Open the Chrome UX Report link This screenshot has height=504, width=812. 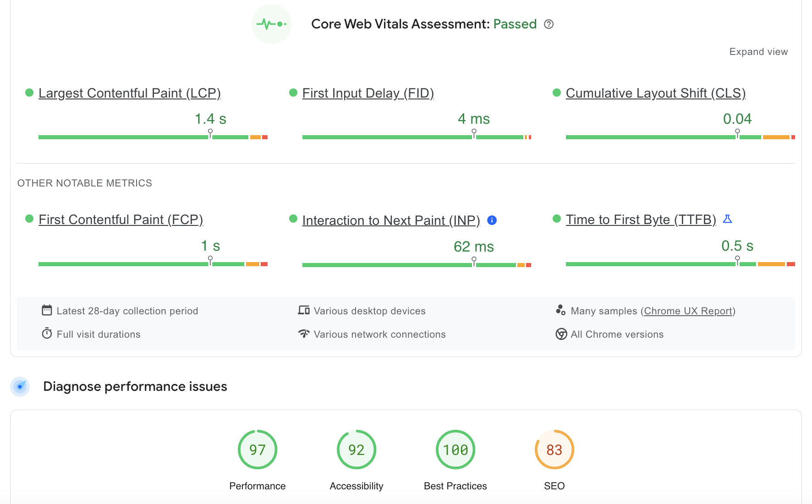688,311
